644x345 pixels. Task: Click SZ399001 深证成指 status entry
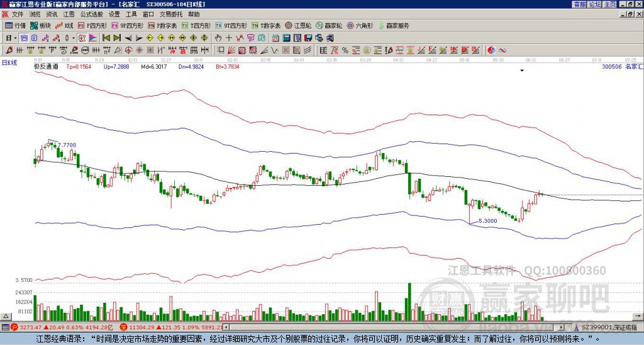609,327
